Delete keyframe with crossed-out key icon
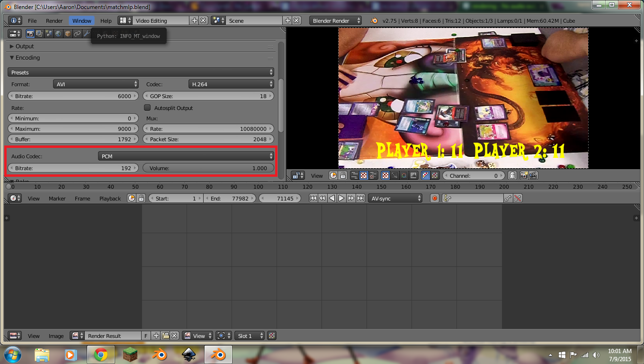Screen dimensions: 644x364 pyautogui.click(x=518, y=198)
